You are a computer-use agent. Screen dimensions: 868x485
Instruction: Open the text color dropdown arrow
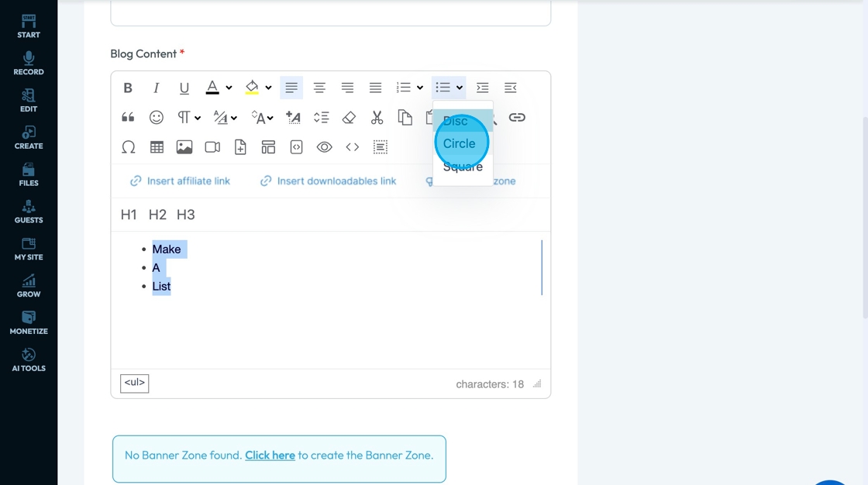tap(229, 88)
